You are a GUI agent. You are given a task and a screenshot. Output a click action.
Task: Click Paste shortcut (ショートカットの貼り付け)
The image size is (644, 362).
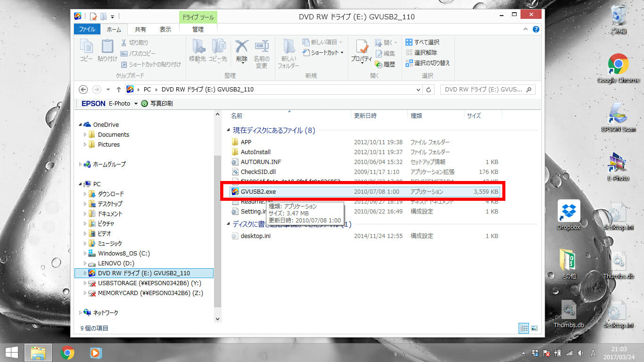(x=151, y=64)
